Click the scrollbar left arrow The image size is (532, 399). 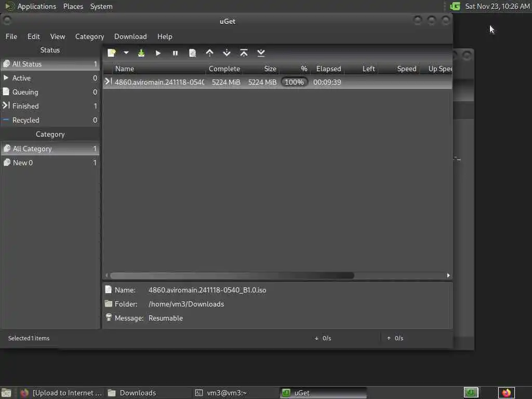coord(107,275)
